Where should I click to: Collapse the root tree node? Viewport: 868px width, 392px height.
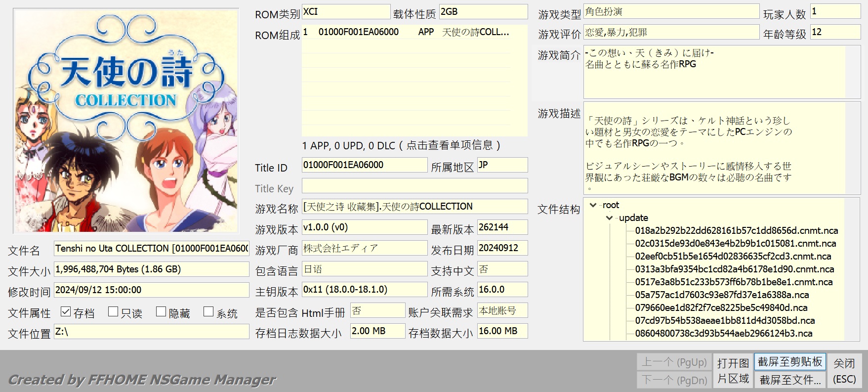(593, 205)
